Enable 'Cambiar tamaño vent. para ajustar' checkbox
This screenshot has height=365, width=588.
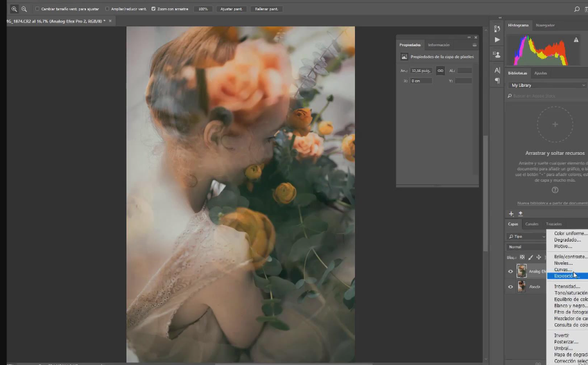tap(37, 9)
